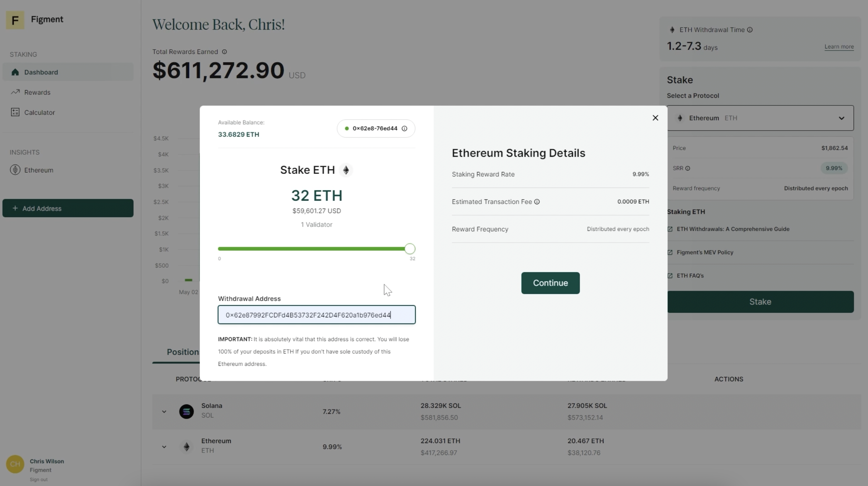The width and height of the screenshot is (868, 486).
Task: Click the 27.905K SOL rewards earned
Action: click(x=587, y=406)
